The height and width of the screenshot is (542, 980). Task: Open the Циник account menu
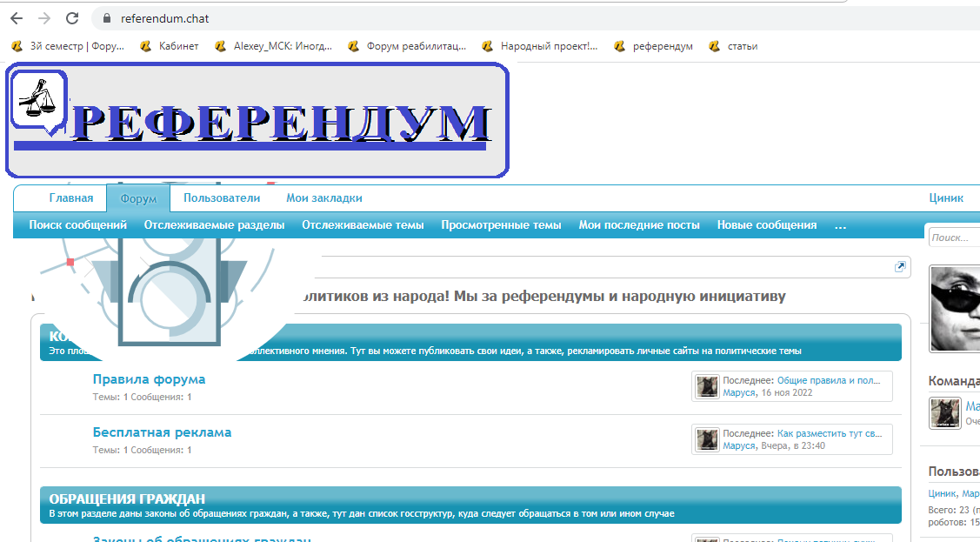tap(945, 198)
